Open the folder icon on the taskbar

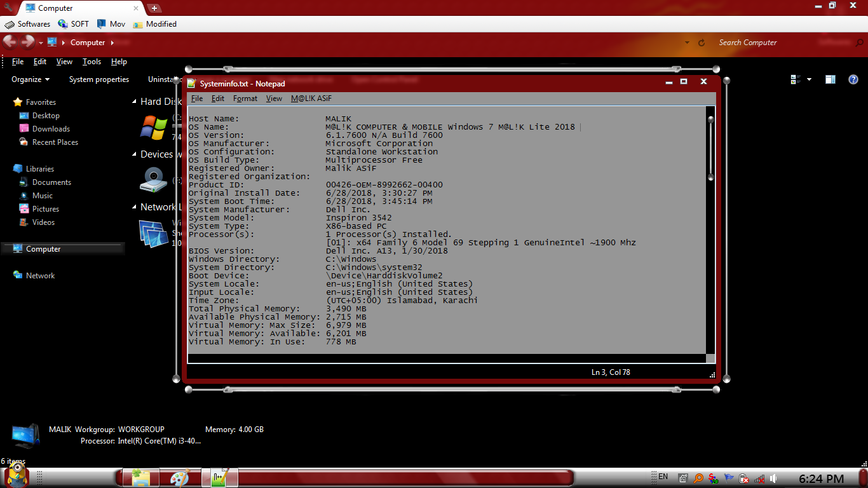coord(141,478)
